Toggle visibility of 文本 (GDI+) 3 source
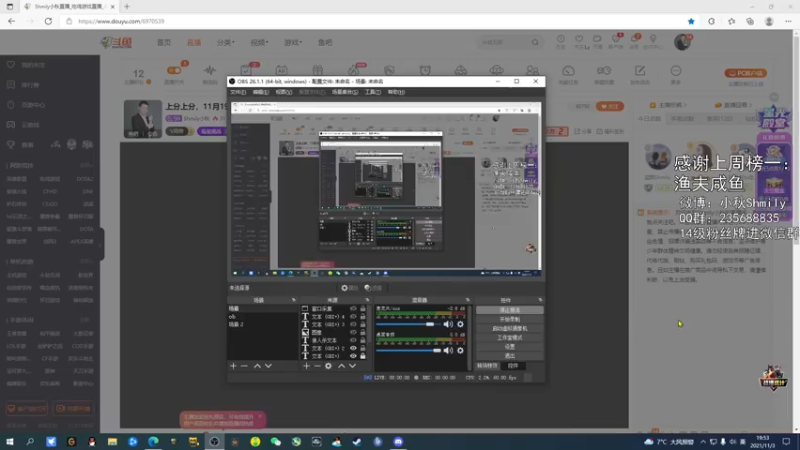The height and width of the screenshot is (450, 800). pos(353,324)
